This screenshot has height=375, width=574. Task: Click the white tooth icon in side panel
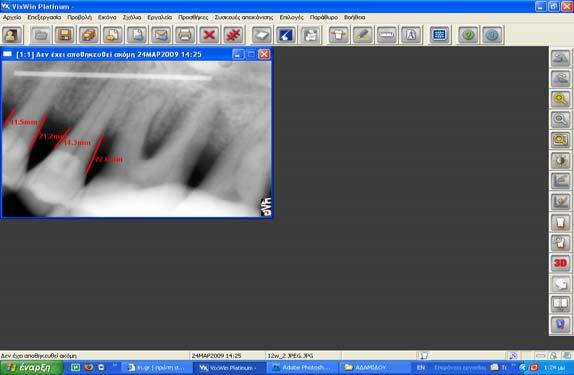click(560, 222)
